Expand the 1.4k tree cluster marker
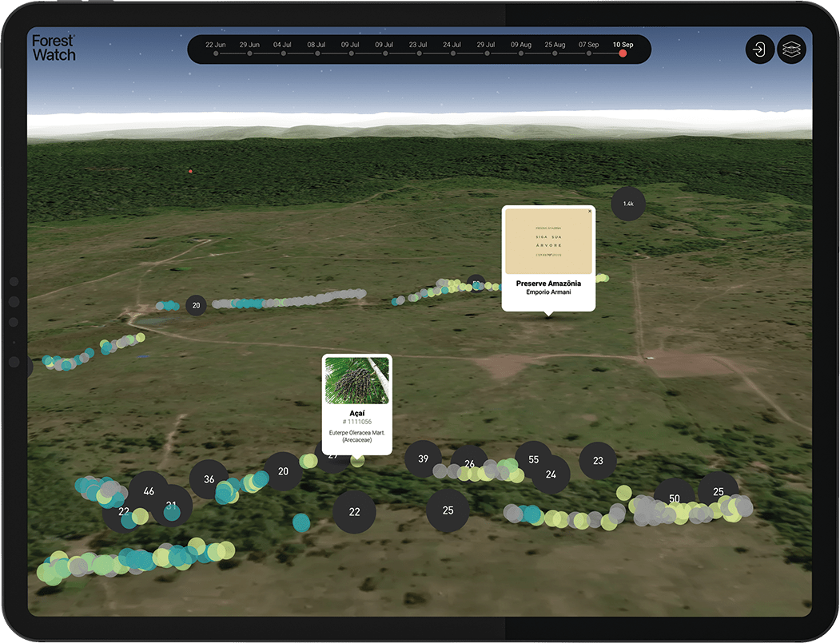Screen dimensions: 840x643 pyautogui.click(x=628, y=204)
